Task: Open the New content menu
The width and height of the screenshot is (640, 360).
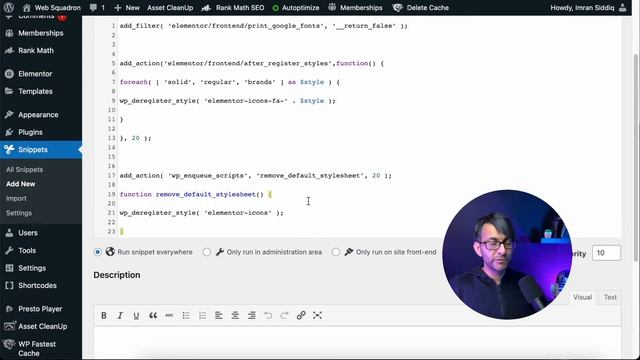Action: (x=127, y=7)
